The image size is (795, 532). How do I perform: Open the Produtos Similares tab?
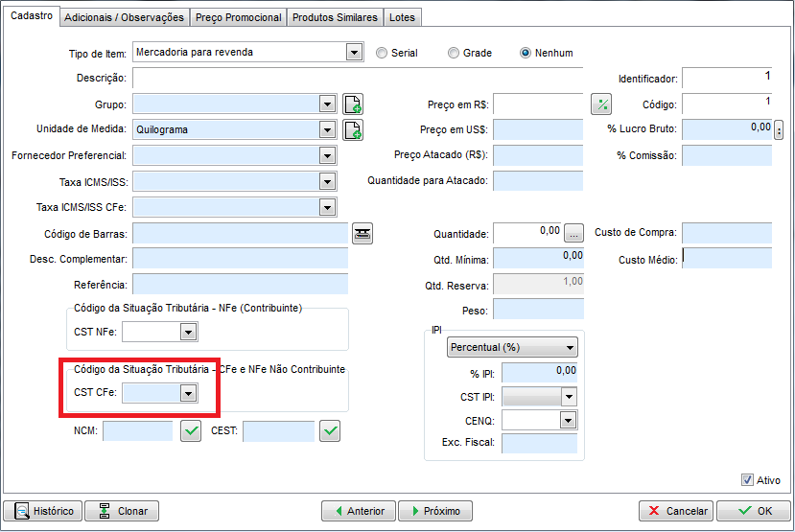click(x=335, y=17)
